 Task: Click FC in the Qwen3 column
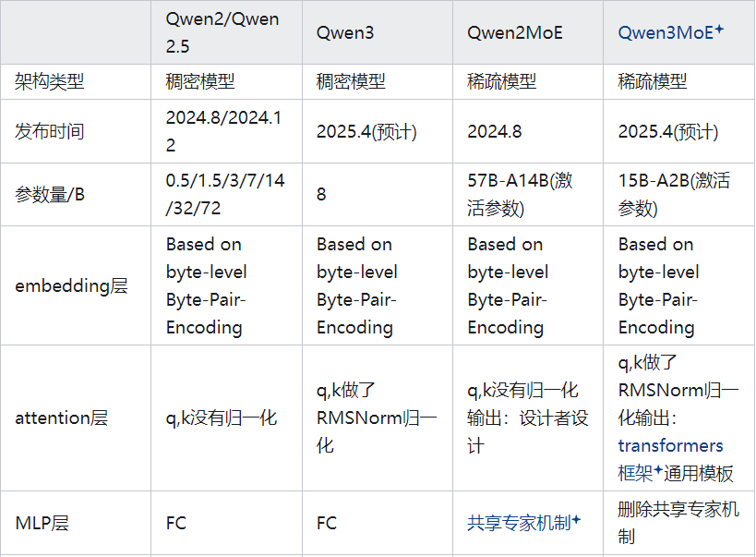pyautogui.click(x=327, y=523)
